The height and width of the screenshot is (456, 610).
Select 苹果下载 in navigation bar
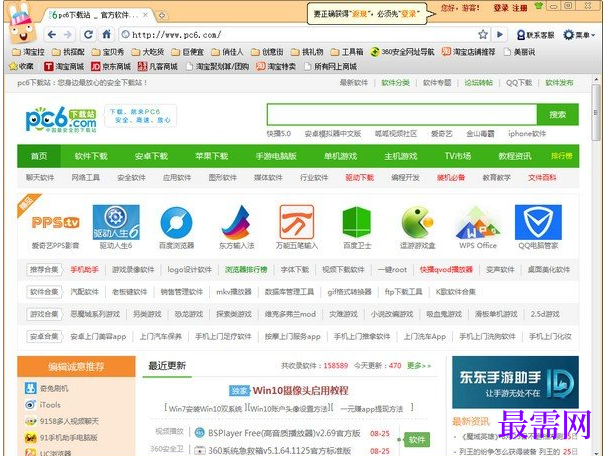(212, 156)
